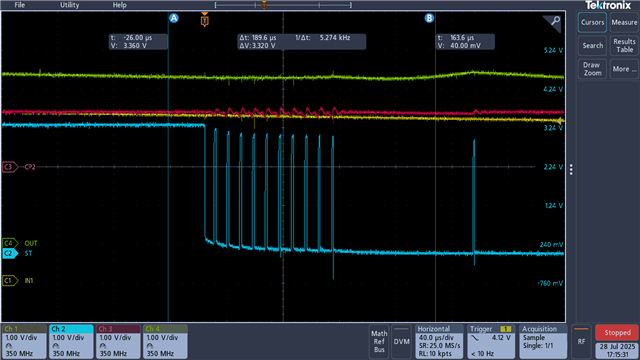The width and height of the screenshot is (640, 360).
Task: Click the 5.24 V scale label
Action: (553, 50)
